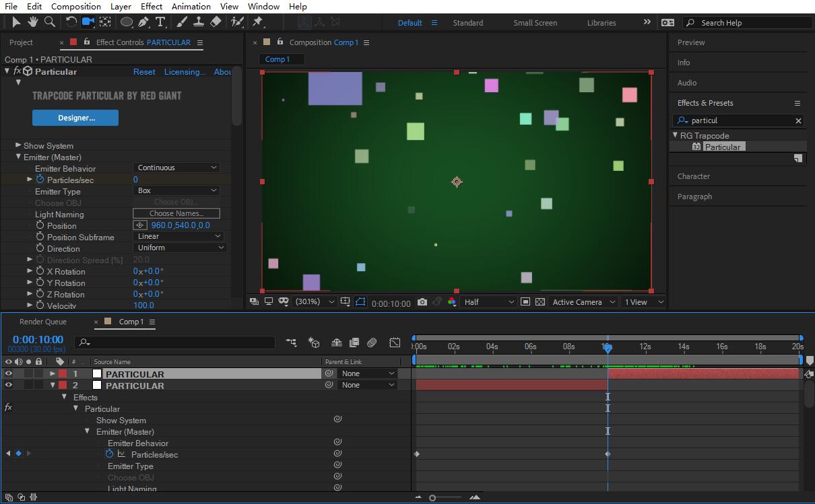
Task: Toggle the transparency grid checkerboard
Action: click(x=540, y=302)
